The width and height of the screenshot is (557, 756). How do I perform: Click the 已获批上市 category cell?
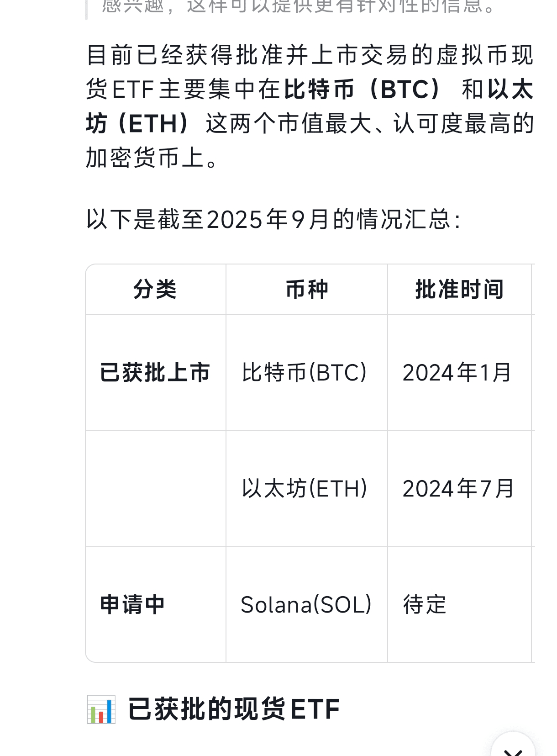point(155,373)
